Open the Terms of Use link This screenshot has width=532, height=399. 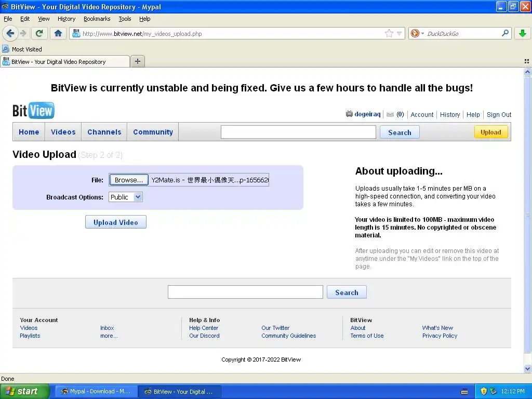[367, 336]
